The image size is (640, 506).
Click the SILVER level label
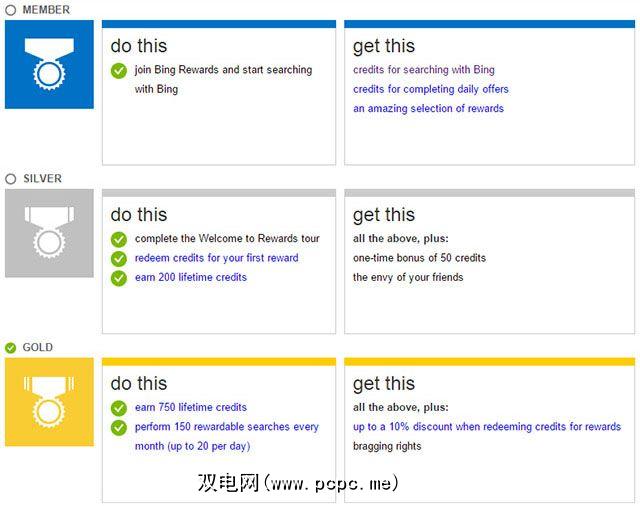coord(42,179)
